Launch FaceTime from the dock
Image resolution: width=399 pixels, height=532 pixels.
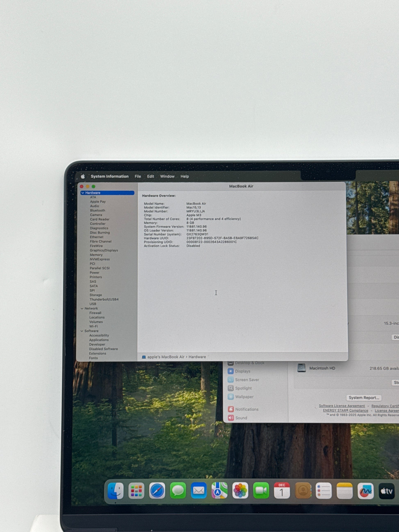(261, 490)
